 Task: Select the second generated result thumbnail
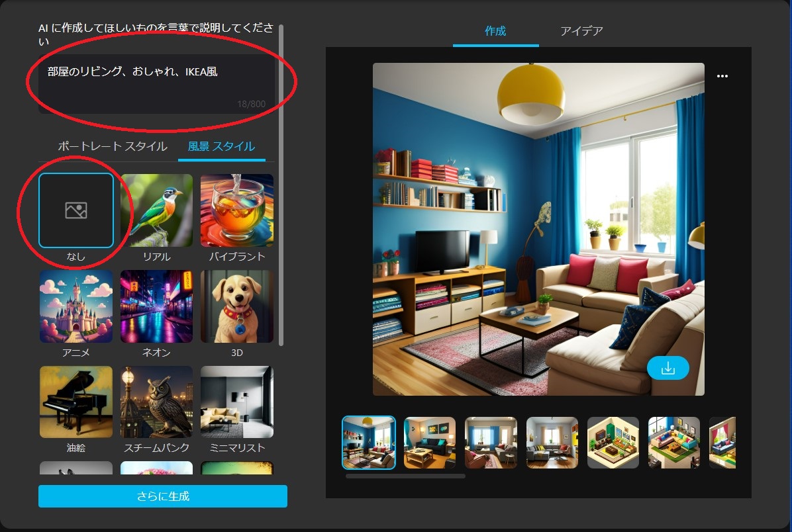click(x=430, y=443)
